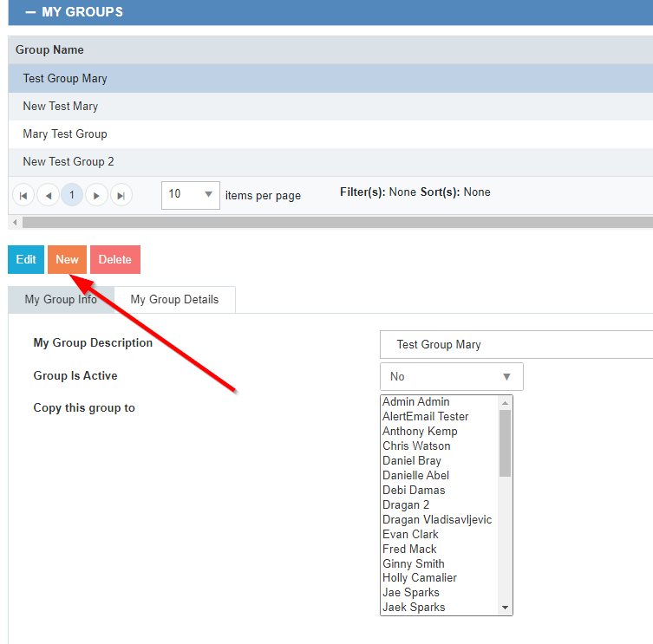The width and height of the screenshot is (653, 644).
Task: Click user list scrollbar up arrow
Action: [506, 402]
